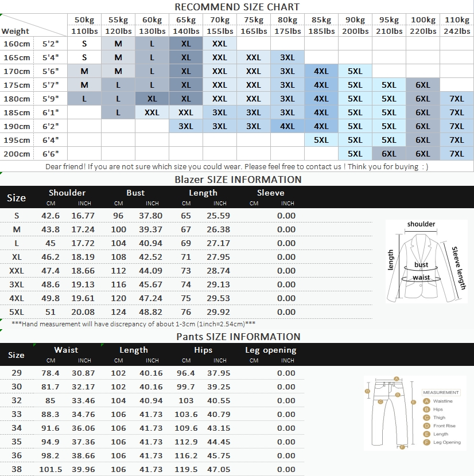Click the 50kg 110lbs column header

click(84, 25)
